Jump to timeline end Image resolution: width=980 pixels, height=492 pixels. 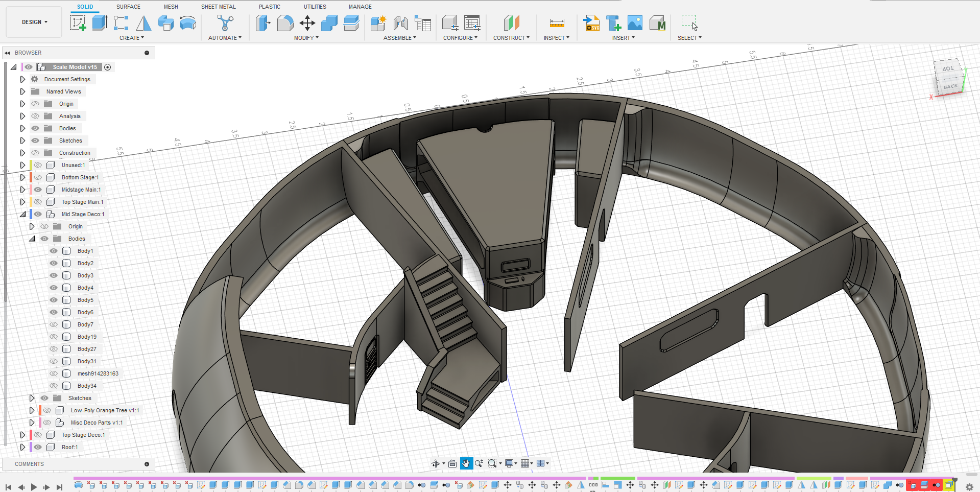point(59,487)
